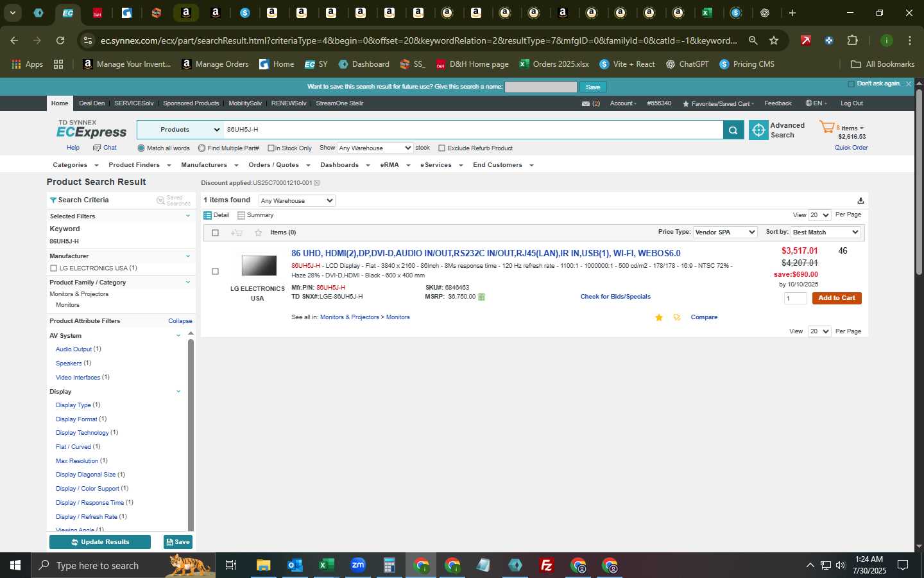Collapse the AV System filter group
The height and width of the screenshot is (578, 924).
178,335
